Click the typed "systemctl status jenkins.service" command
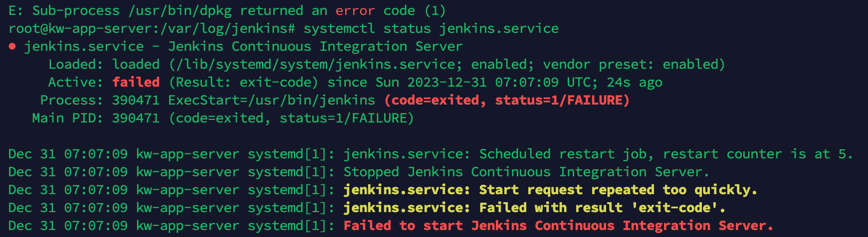This screenshot has height=237, width=868. (431, 28)
